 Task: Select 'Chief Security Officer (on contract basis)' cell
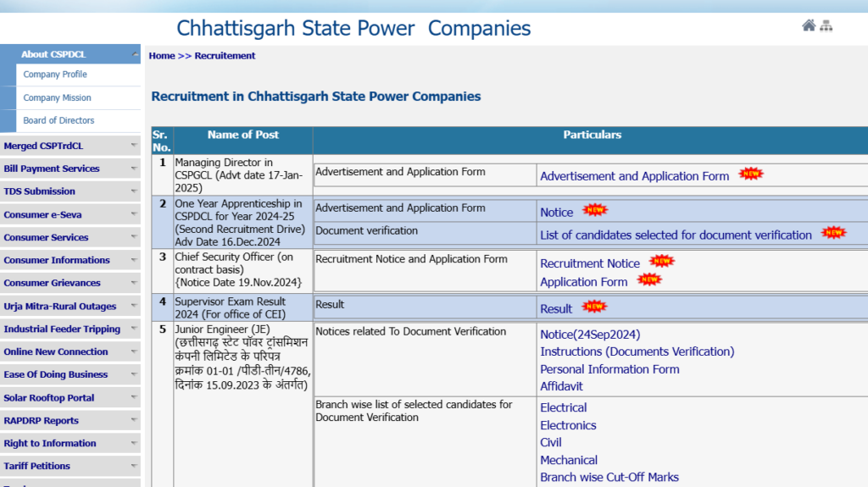(243, 270)
